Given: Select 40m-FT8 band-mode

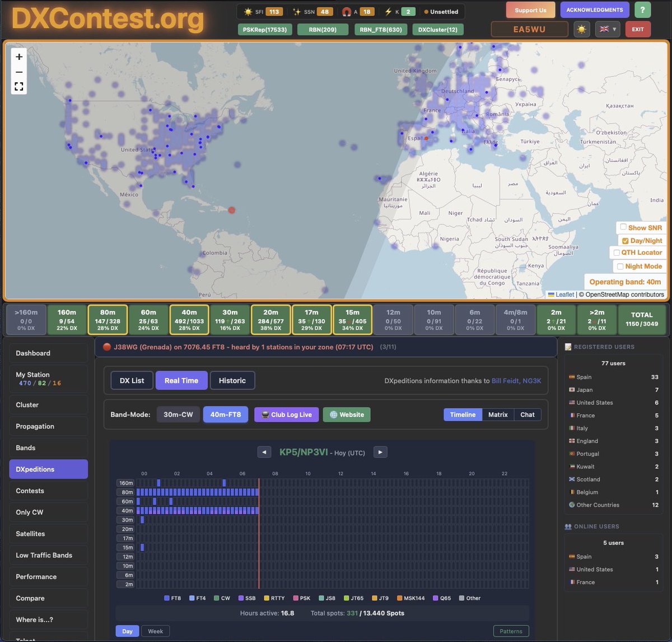Looking at the screenshot, I should point(226,415).
